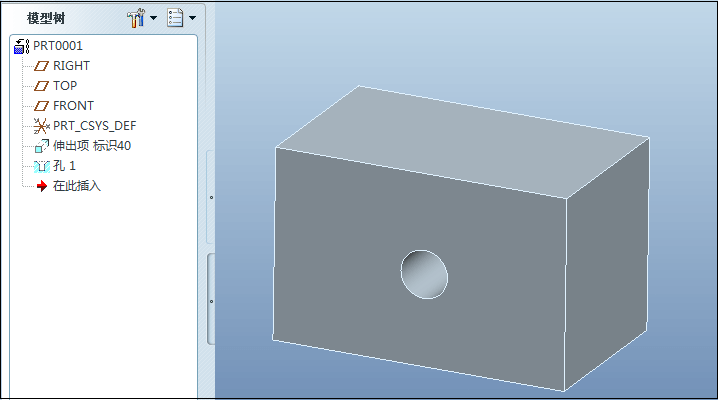The height and width of the screenshot is (400, 718).
Task: Click the upper panel splitter handle
Action: point(211,197)
